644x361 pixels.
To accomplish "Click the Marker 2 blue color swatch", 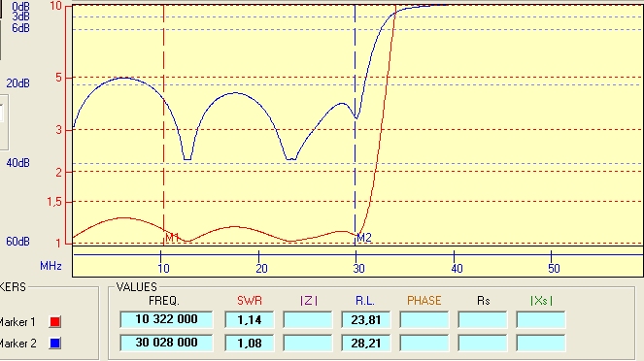I will [x=55, y=343].
